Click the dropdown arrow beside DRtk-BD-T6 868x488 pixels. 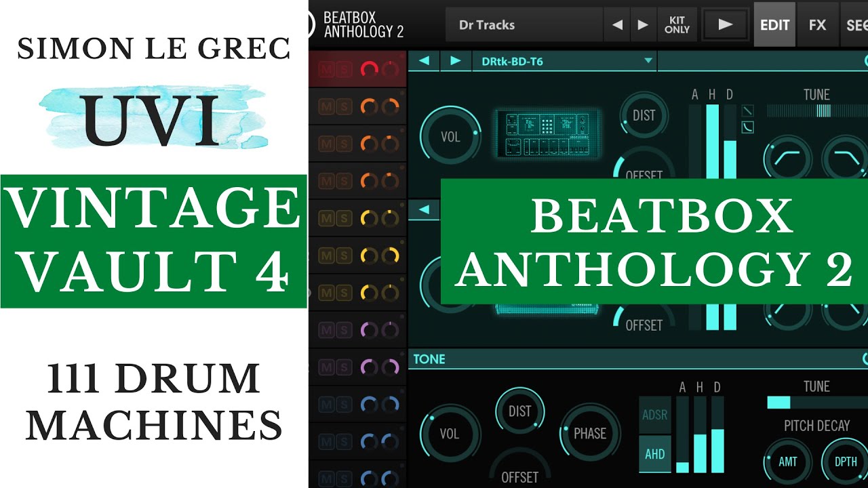pyautogui.click(x=648, y=61)
